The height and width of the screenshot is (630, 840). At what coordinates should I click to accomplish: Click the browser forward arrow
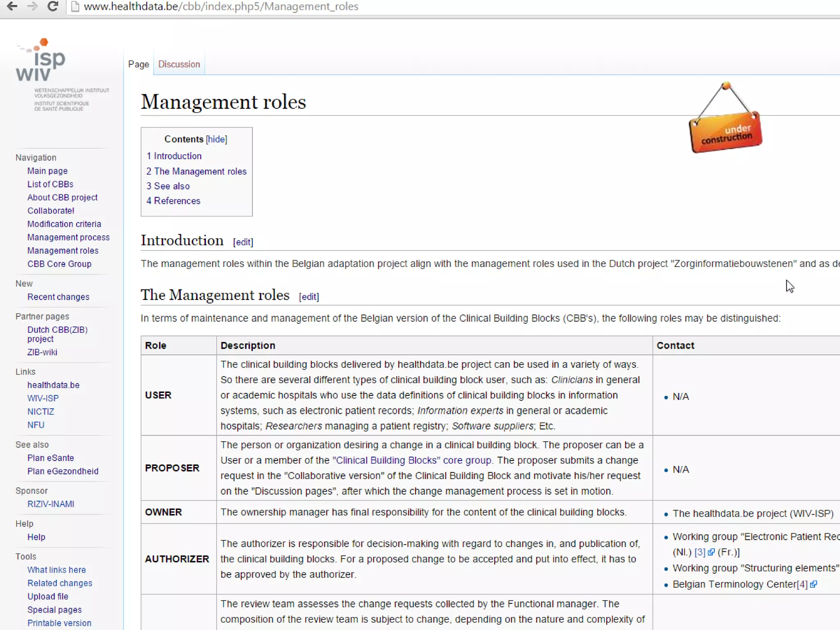click(32, 7)
